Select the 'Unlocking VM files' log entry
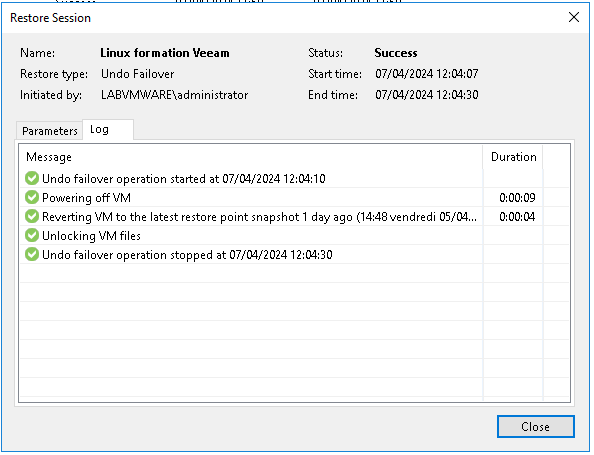Screen dimensions: 594x455 [x=294, y=235]
